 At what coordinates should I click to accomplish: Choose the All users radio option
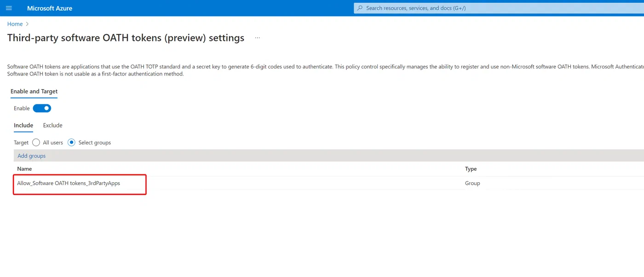pos(36,143)
